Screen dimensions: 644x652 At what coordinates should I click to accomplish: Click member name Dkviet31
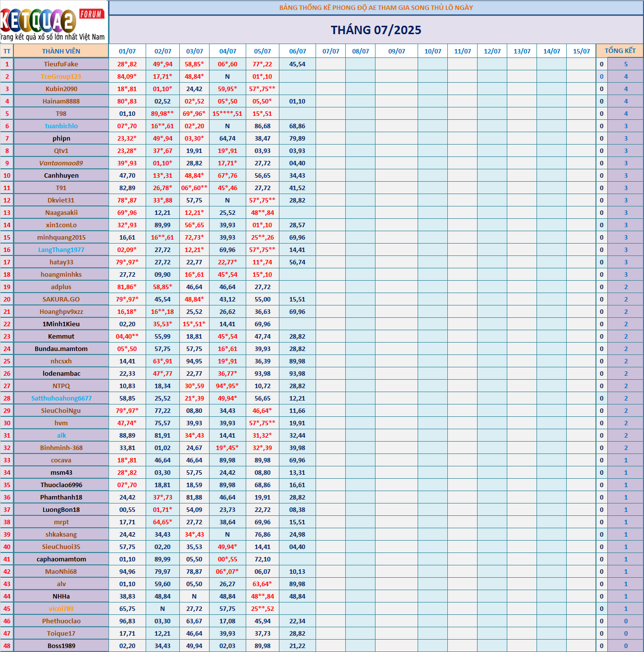point(61,200)
